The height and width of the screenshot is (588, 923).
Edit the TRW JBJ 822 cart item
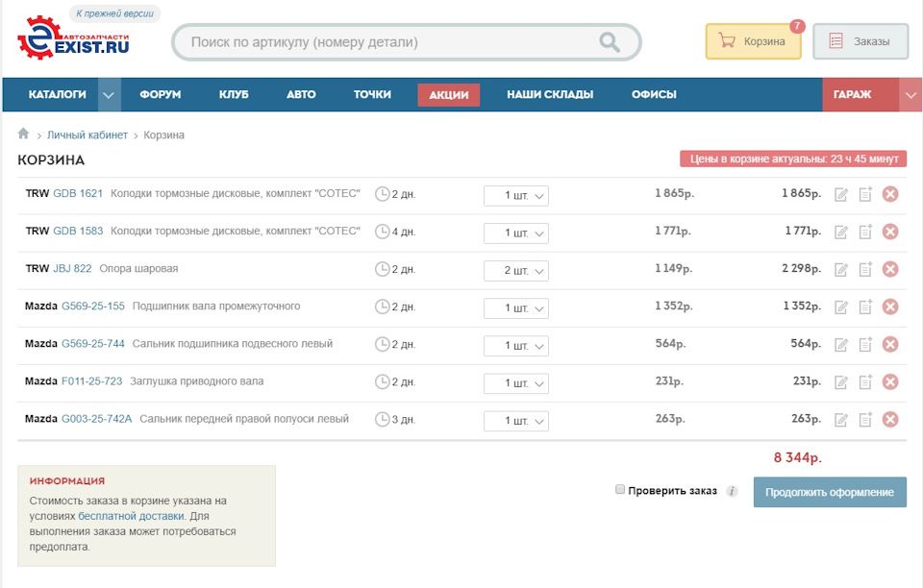click(x=841, y=269)
